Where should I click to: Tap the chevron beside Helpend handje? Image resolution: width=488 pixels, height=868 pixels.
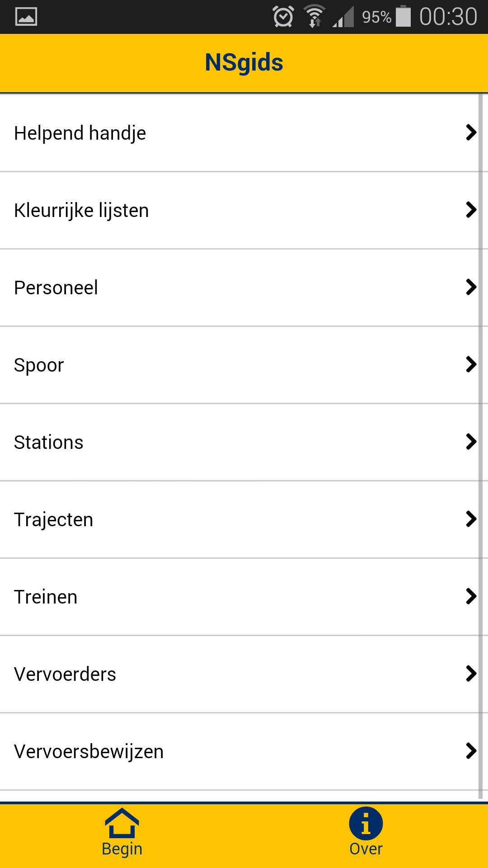[471, 132]
